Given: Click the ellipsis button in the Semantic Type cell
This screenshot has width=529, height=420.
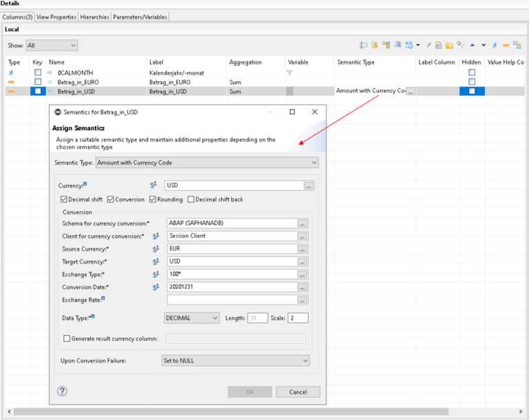Looking at the screenshot, I should click(411, 92).
